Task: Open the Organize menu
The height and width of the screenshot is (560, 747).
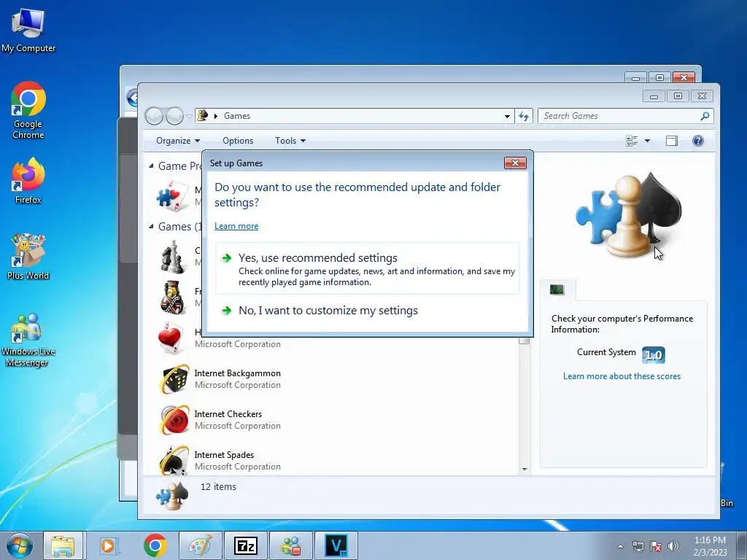Action: [x=178, y=141]
